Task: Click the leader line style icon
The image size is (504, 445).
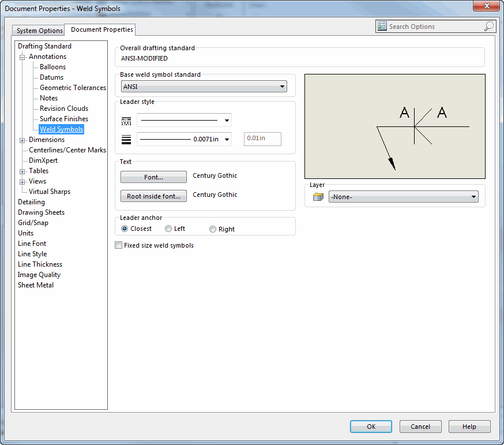Action: pos(126,121)
